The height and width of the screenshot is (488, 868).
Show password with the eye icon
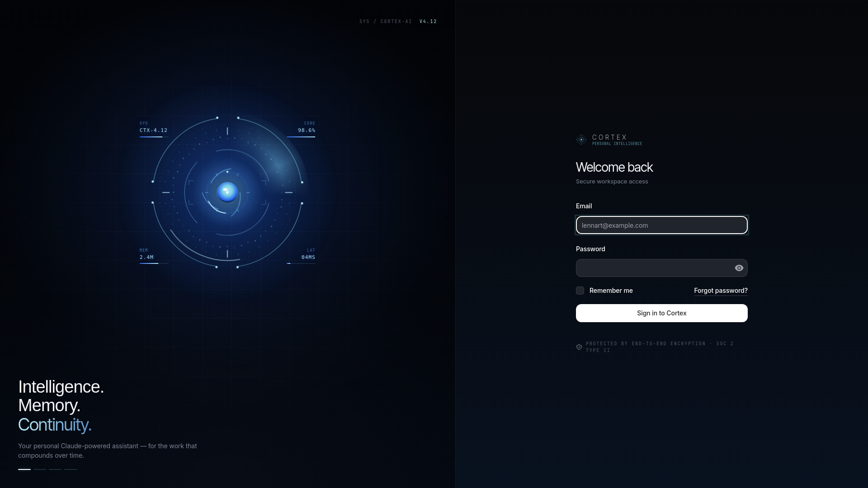pos(739,268)
